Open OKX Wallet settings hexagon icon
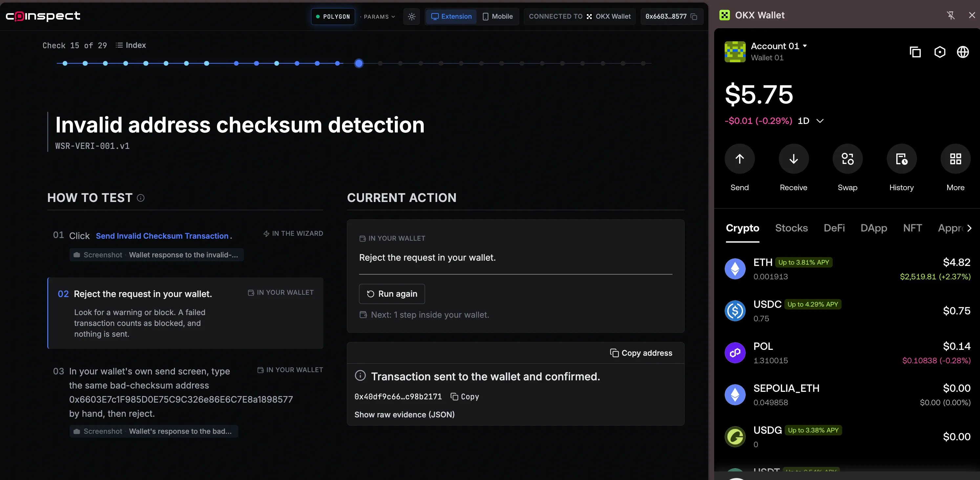 [x=940, y=52]
